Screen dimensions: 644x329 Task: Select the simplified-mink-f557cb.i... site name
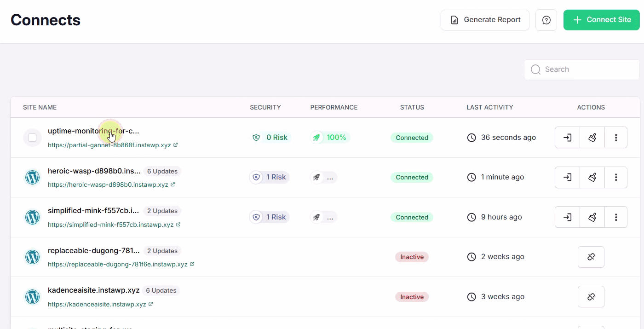click(93, 211)
